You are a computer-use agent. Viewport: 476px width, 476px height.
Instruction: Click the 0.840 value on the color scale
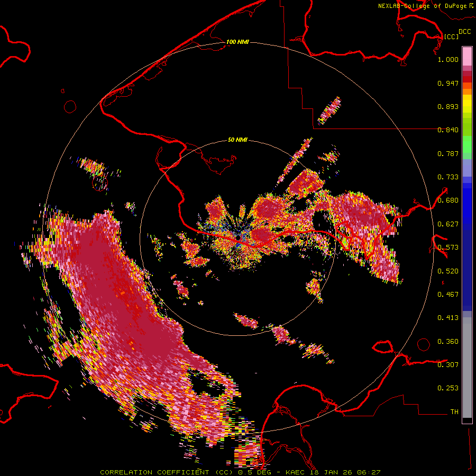448,130
